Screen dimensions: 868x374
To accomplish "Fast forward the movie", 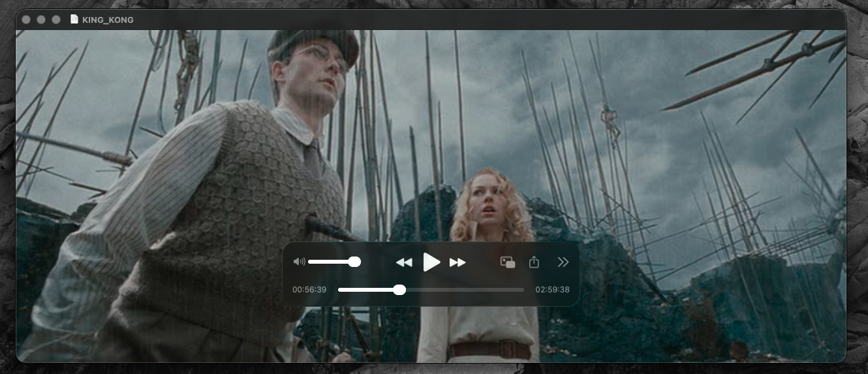I will coord(457,262).
